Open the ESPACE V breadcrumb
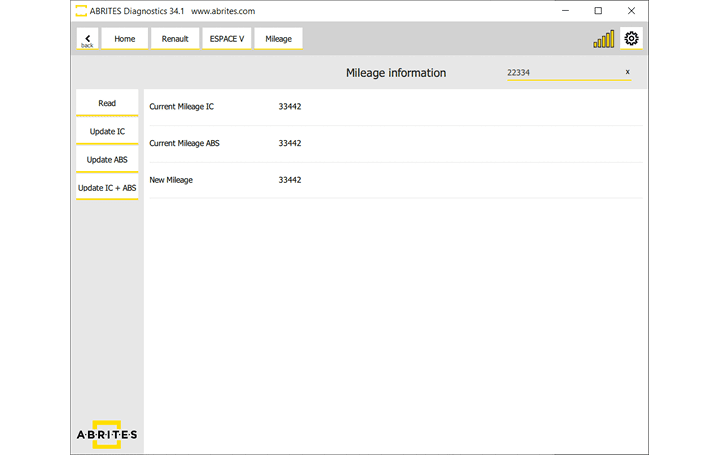Viewport: 719px width, 455px height. pos(227,39)
